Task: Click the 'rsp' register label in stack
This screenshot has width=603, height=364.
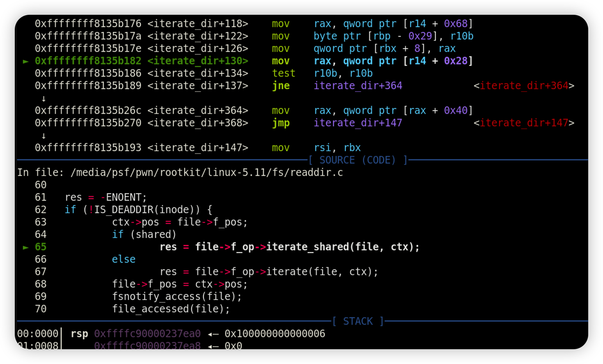Action: click(x=79, y=334)
